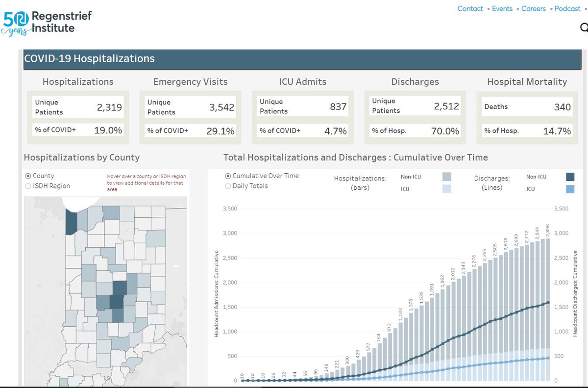Image resolution: width=588 pixels, height=388 pixels.
Task: Click the darkest central county on map
Action: click(x=117, y=302)
